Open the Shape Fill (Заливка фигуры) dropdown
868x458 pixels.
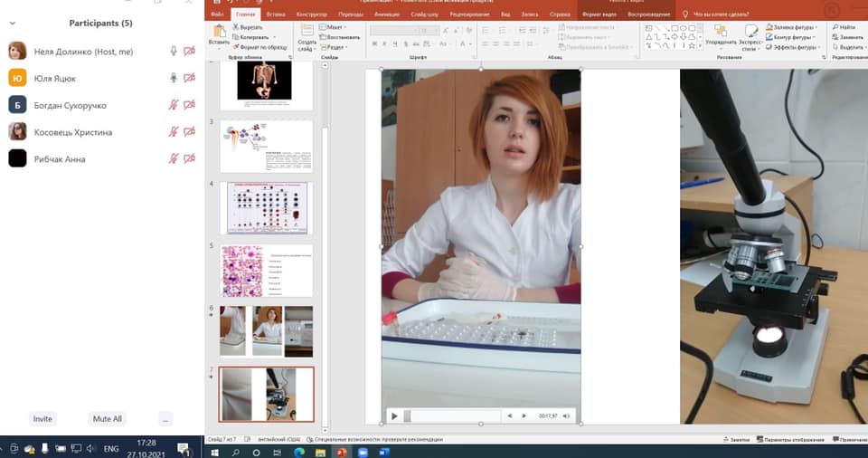(794, 27)
